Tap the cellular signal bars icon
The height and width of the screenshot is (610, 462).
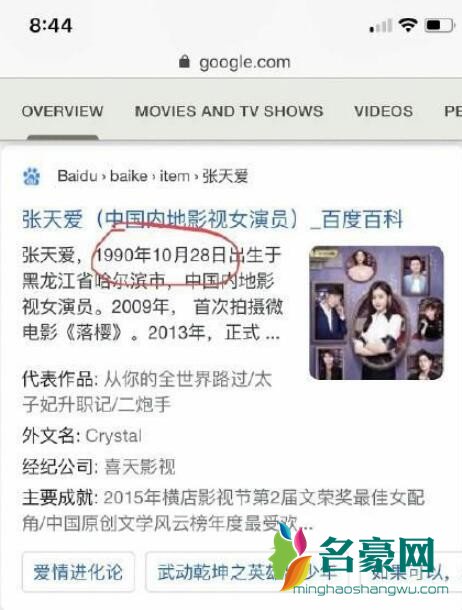tap(380, 26)
